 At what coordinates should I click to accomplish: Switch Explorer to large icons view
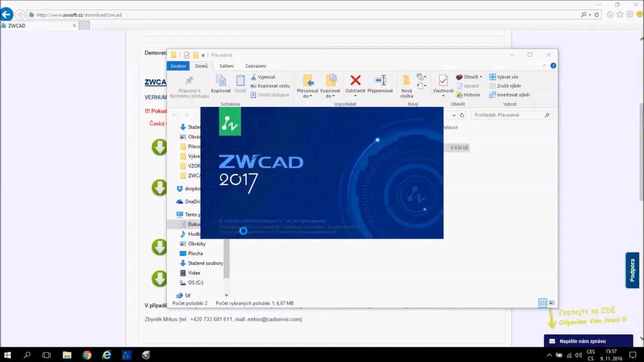[x=552, y=303]
